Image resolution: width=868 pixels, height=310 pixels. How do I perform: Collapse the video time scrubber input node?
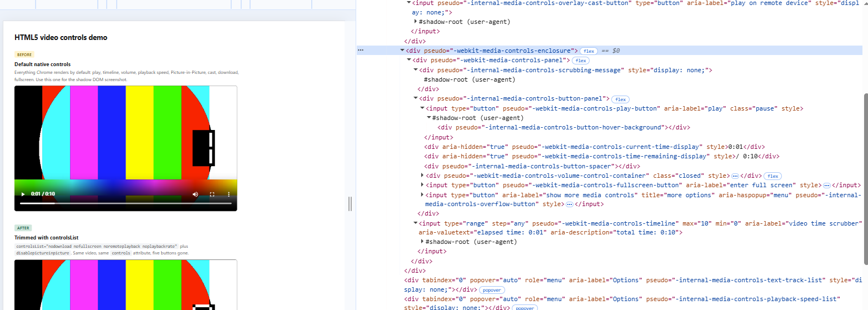(x=416, y=223)
